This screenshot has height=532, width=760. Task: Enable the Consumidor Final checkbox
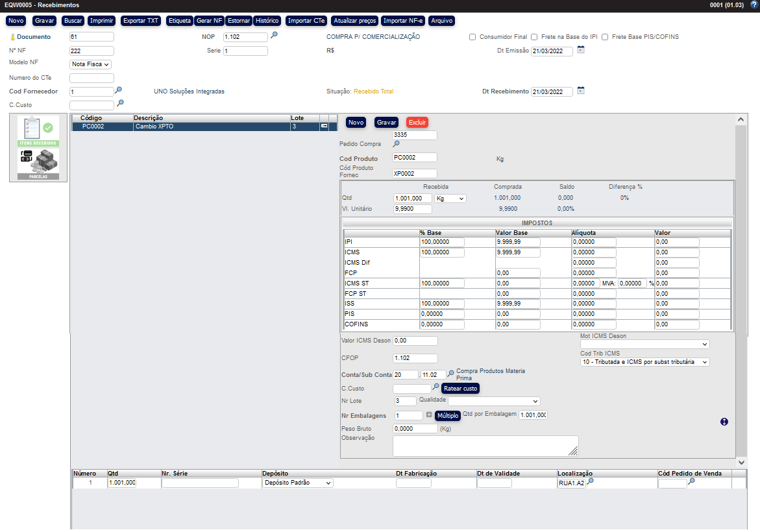click(472, 37)
